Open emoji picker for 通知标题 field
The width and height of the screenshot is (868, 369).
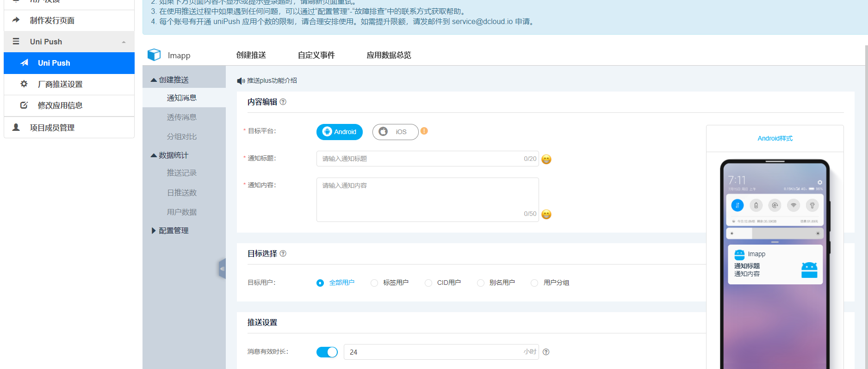click(546, 159)
